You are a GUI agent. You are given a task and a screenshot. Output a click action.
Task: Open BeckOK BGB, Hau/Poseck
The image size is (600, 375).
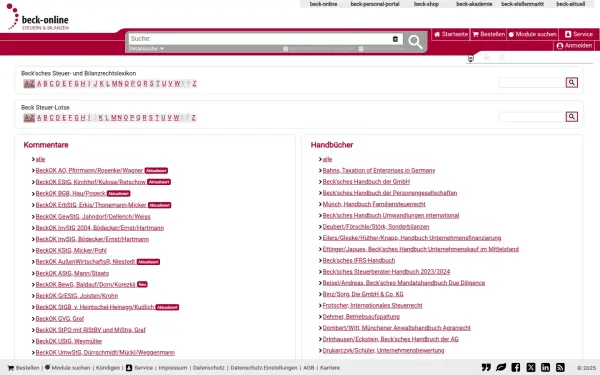tap(70, 193)
